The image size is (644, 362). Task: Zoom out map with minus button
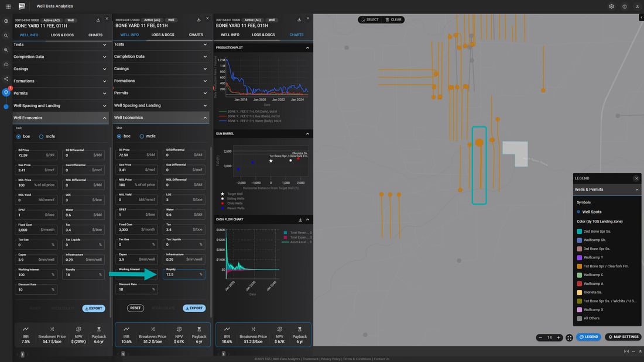(x=540, y=337)
